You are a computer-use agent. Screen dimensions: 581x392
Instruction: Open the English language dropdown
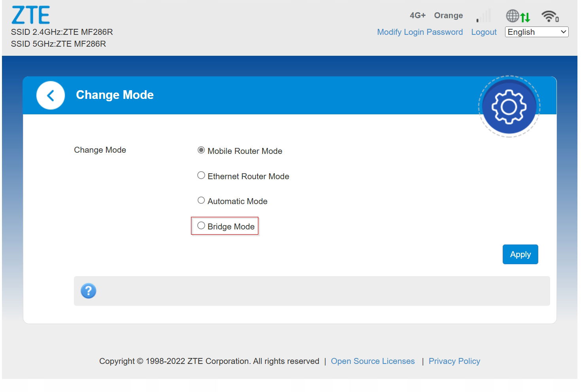537,32
